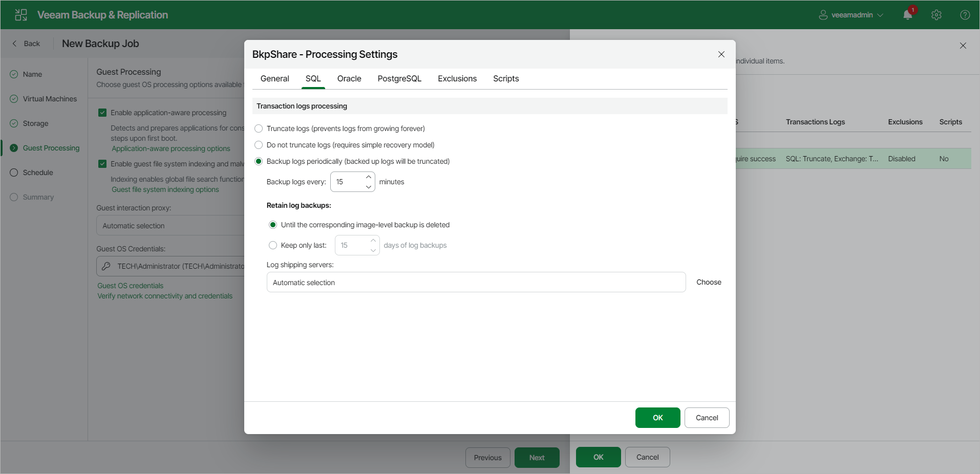The height and width of the screenshot is (474, 980).
Task: Switch to the Exclusions tab
Action: [x=457, y=78]
